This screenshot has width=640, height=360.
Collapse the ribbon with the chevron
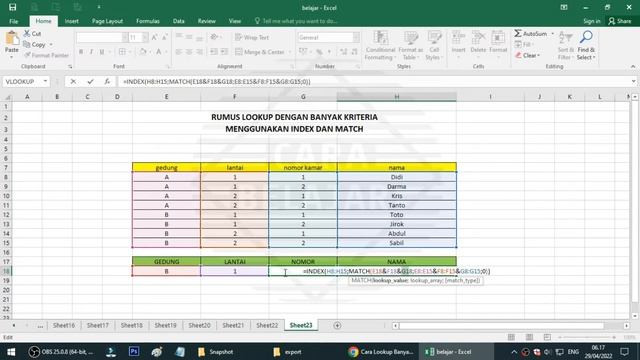(x=633, y=67)
